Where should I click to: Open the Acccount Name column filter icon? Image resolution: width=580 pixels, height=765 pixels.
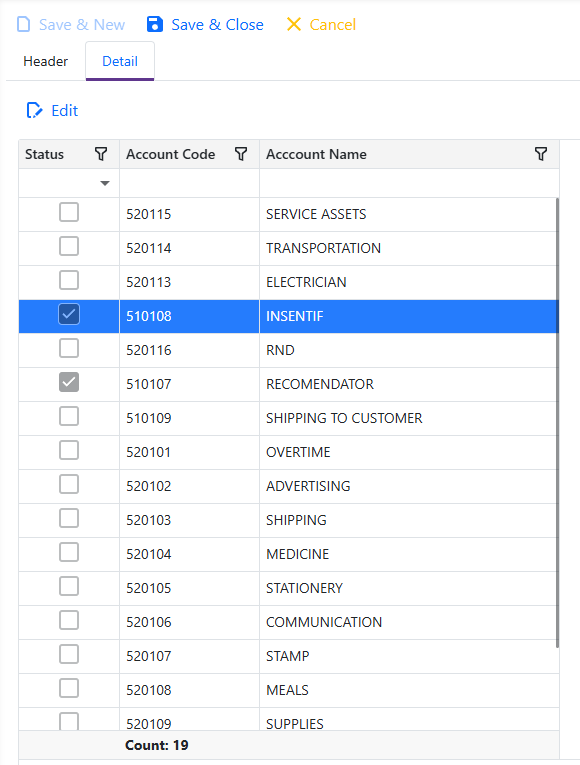pyautogui.click(x=540, y=154)
